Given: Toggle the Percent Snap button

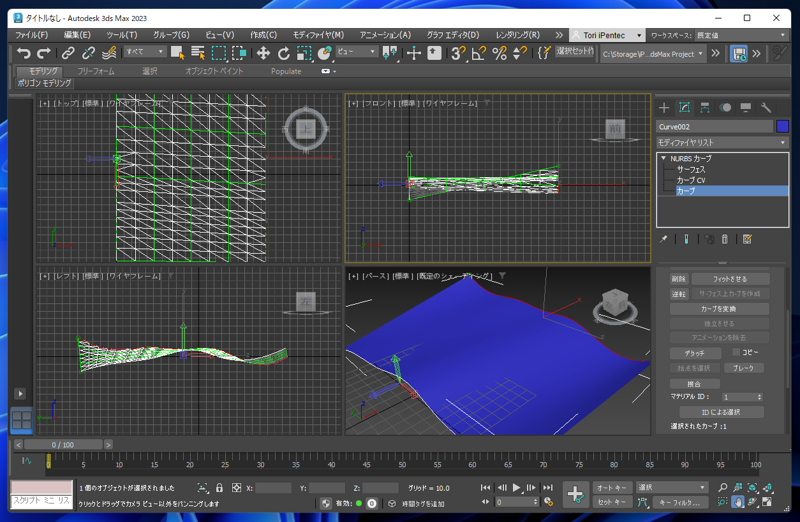Looking at the screenshot, I should point(499,53).
